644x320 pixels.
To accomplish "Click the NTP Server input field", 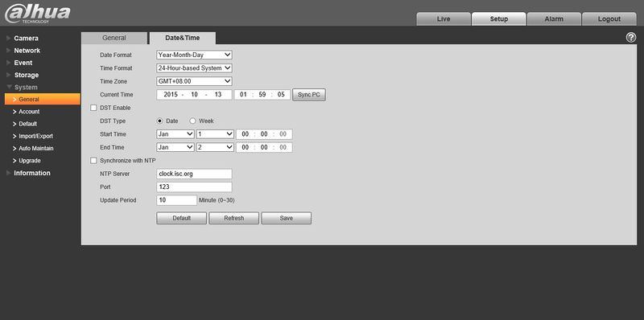I will [194, 174].
